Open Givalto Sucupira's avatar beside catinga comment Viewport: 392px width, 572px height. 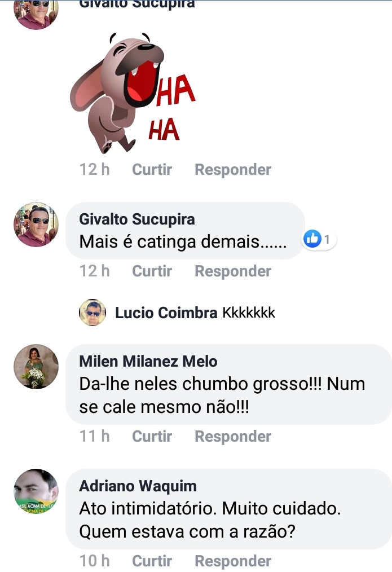pos(36,224)
